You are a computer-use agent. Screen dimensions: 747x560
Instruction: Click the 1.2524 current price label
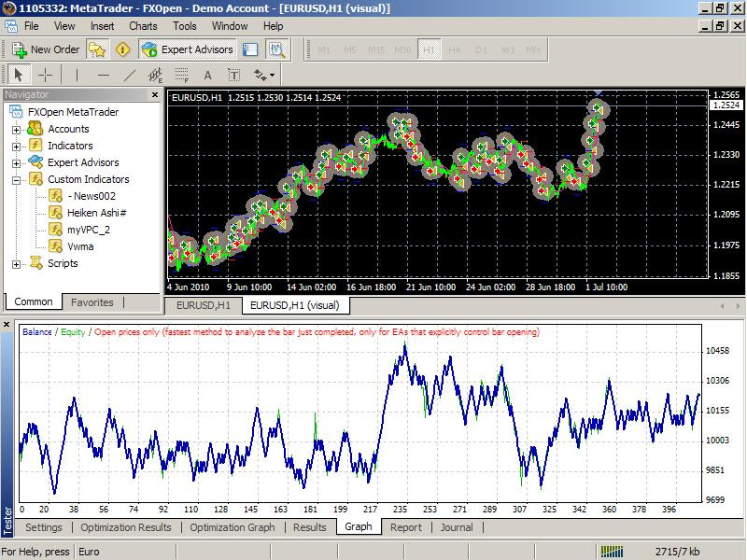click(726, 105)
